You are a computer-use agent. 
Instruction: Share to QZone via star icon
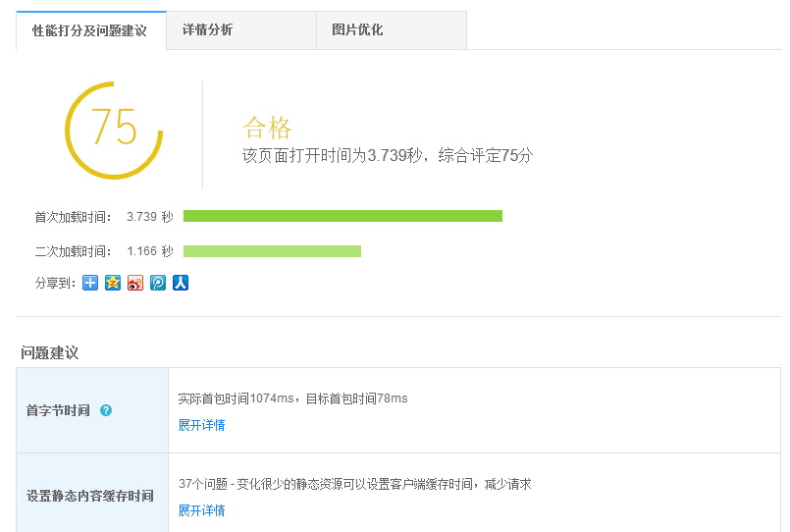tap(113, 283)
